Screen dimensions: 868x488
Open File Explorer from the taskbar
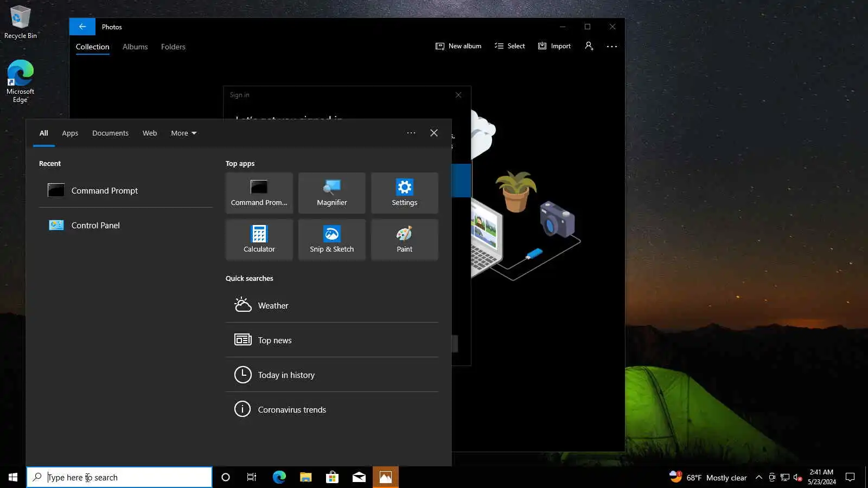pyautogui.click(x=306, y=477)
